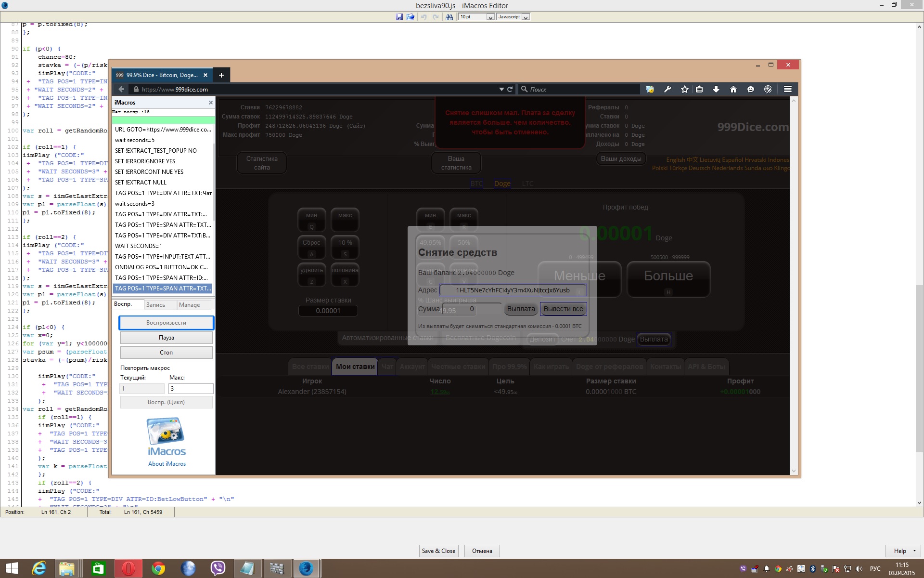Click the binoculars find icon
The image size is (924, 578).
[x=449, y=17]
